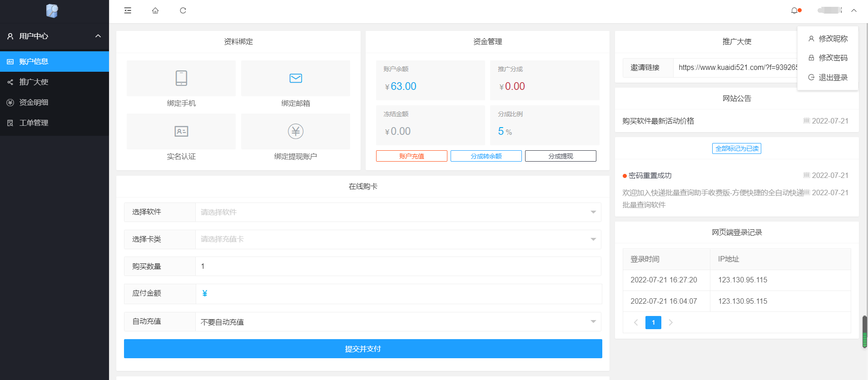
Task: Toggle the sidebar collapse icon
Action: tap(128, 10)
